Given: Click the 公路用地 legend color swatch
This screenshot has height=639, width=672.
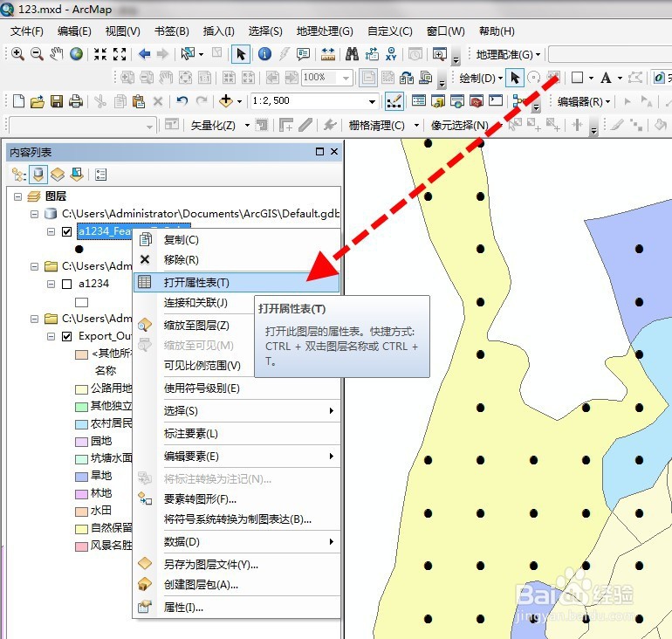Looking at the screenshot, I should point(81,389).
